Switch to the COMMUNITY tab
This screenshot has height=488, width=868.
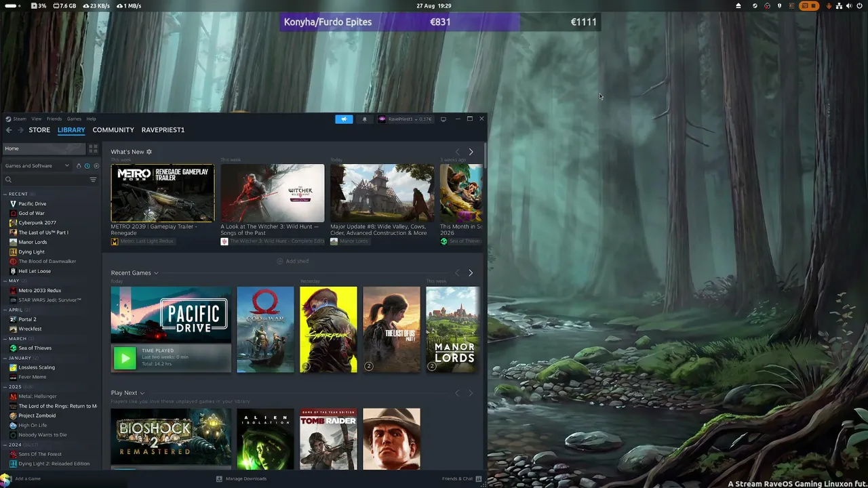tap(113, 130)
